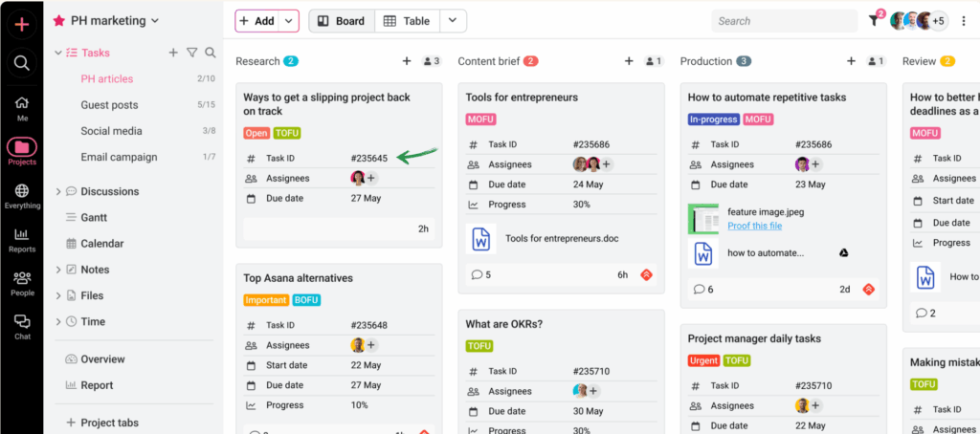
Task: Open comments on How to automate repetitive tasks
Action: coord(703,289)
